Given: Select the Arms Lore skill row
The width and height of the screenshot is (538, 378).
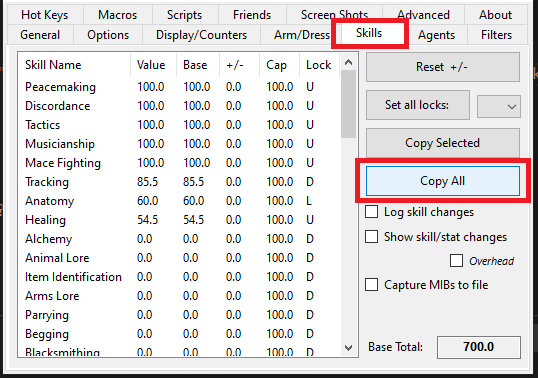Looking at the screenshot, I should click(x=179, y=296).
